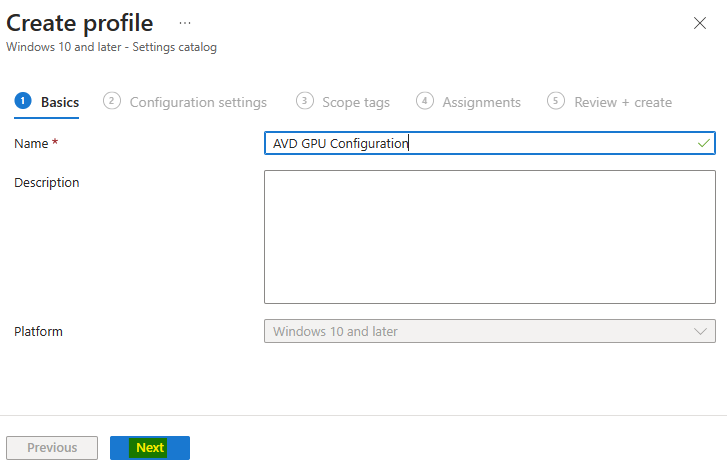
Task: Open the Platform dropdown
Action: (x=490, y=331)
